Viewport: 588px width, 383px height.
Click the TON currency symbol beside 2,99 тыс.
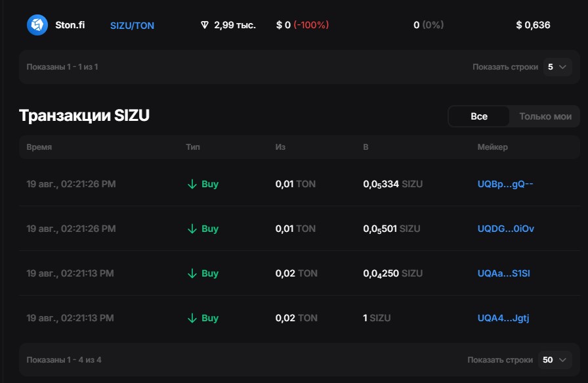(205, 25)
